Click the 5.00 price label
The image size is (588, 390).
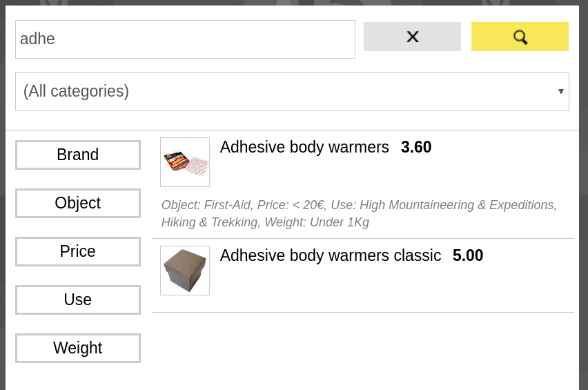pyautogui.click(x=468, y=255)
